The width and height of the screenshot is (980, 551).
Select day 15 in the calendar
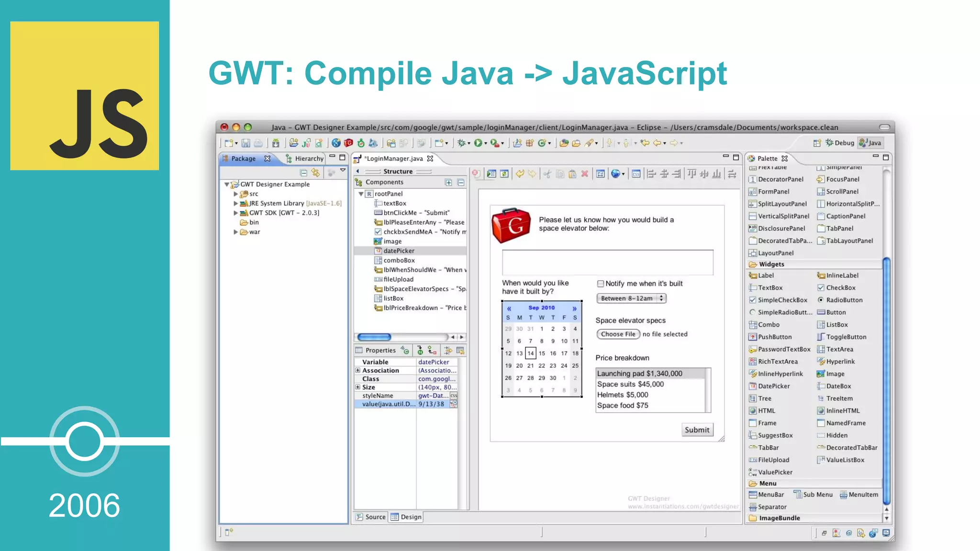542,353
